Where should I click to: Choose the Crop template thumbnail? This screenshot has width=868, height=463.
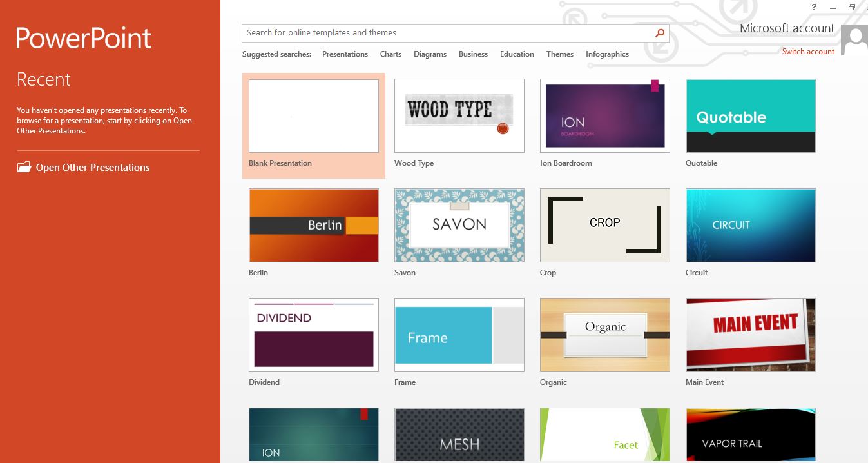tap(605, 226)
